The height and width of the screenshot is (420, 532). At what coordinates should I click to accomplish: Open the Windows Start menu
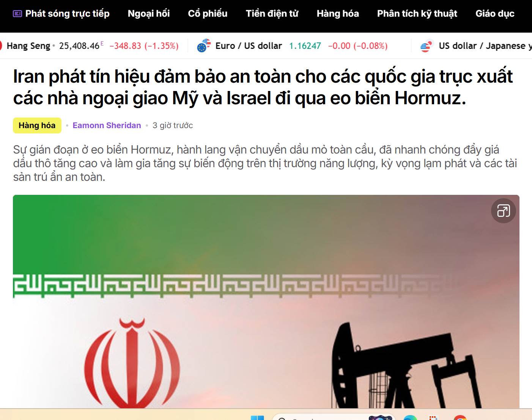point(257,418)
